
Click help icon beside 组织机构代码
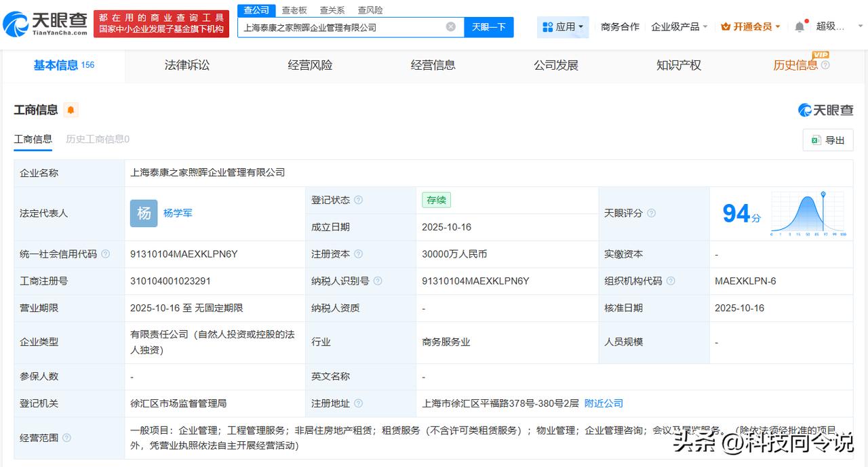[671, 281]
